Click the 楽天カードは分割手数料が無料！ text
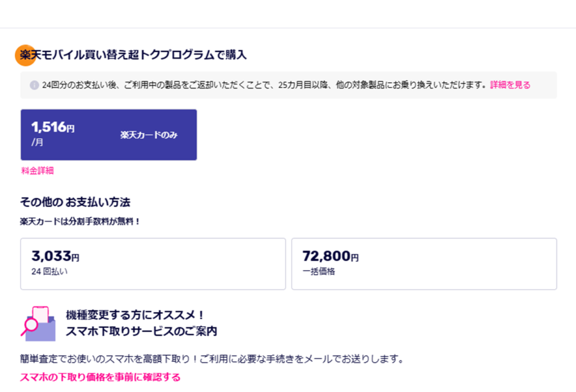Image resolution: width=576 pixels, height=392 pixels. click(x=80, y=222)
